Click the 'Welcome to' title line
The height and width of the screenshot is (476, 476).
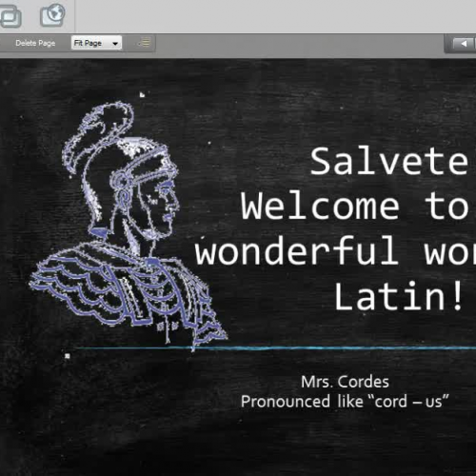355,207
